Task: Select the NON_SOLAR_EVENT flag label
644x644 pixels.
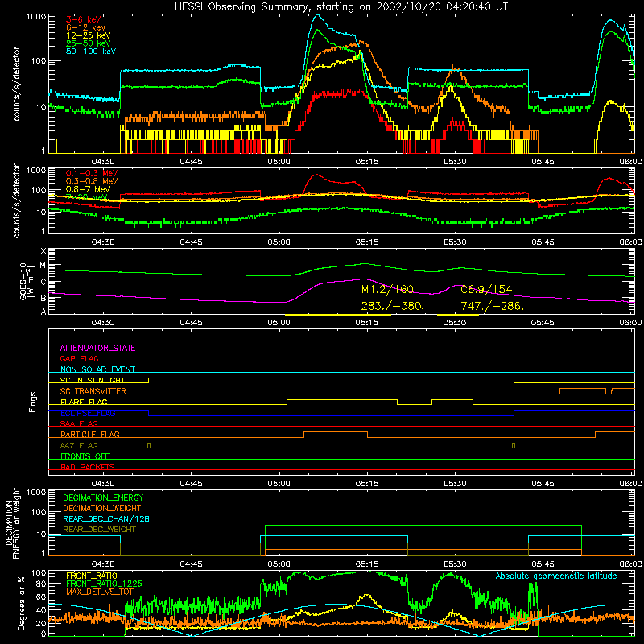Action: pos(97,369)
